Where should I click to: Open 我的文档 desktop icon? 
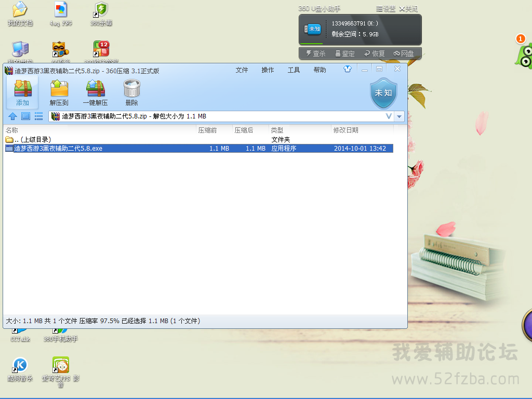tap(20, 14)
